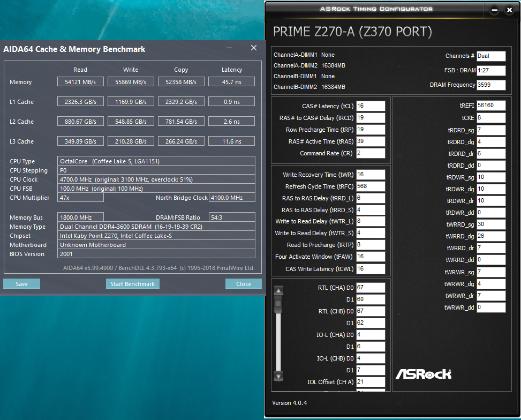Click the L3 Cache Copy value 266.24 GB/s
The width and height of the screenshot is (521, 420).
pyautogui.click(x=181, y=141)
